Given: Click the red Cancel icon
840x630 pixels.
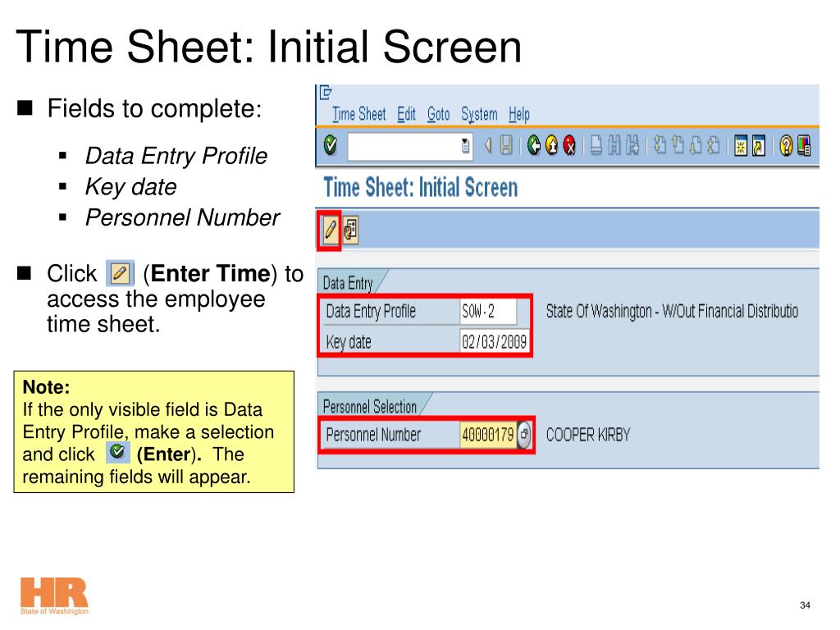Looking at the screenshot, I should click(569, 146).
